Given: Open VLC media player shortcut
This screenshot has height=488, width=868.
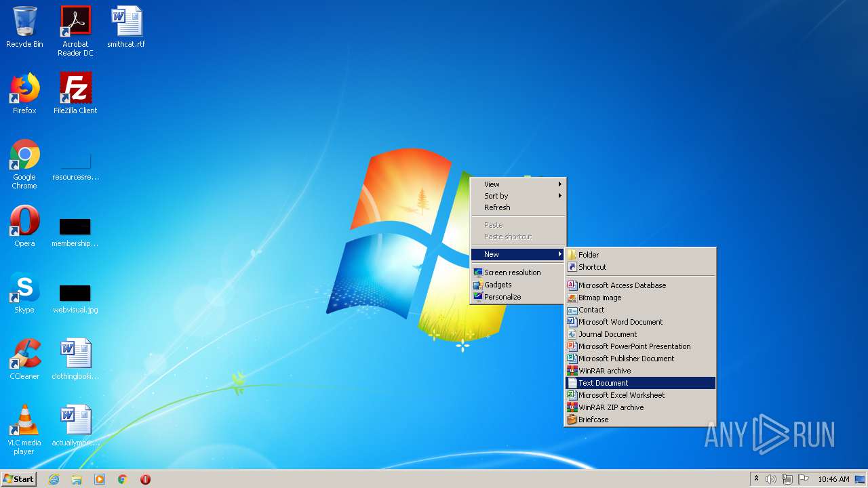Looking at the screenshot, I should pyautogui.click(x=24, y=430).
